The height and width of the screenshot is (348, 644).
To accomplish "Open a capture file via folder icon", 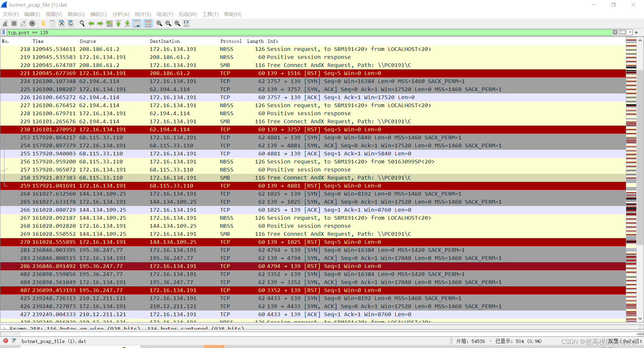I will (x=43, y=23).
